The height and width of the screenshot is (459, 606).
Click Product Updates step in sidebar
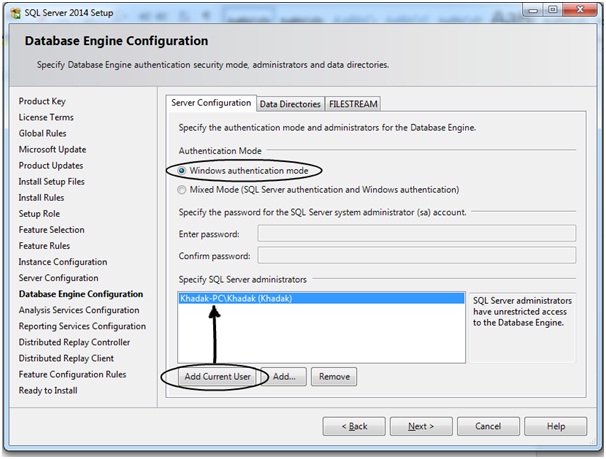(51, 166)
